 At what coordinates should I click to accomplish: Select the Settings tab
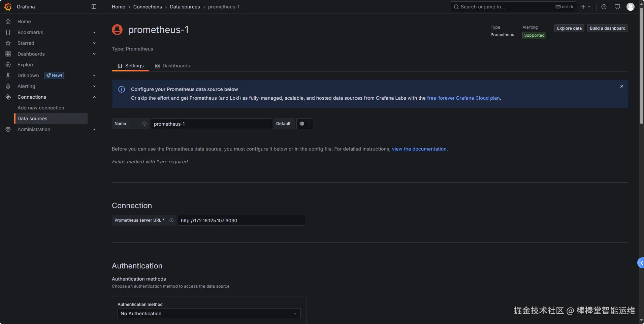pos(130,66)
